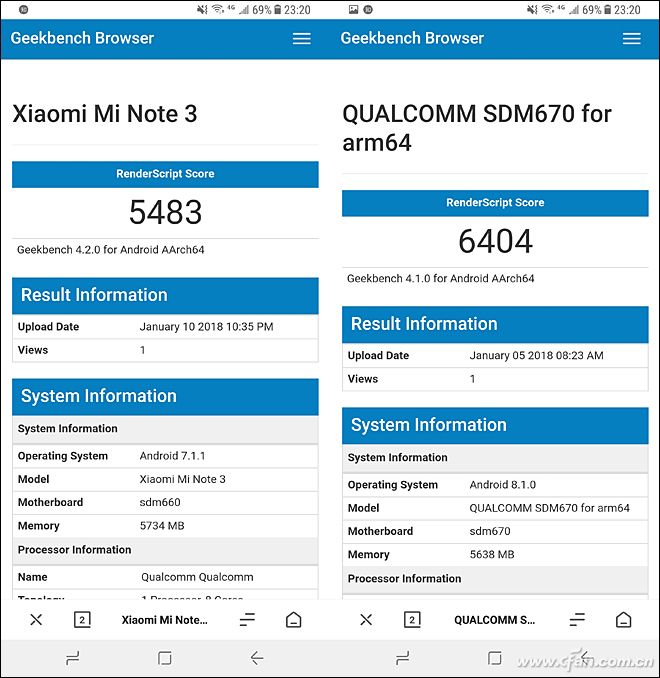Viewport: 660px width, 678px height.
Task: Open hamburger menu in left Geekbench Browser
Action: 301,39
